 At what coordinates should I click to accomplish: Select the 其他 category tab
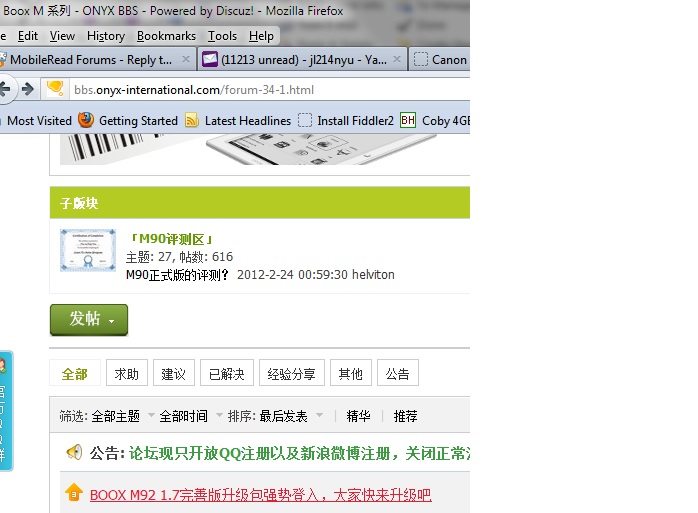pyautogui.click(x=351, y=374)
